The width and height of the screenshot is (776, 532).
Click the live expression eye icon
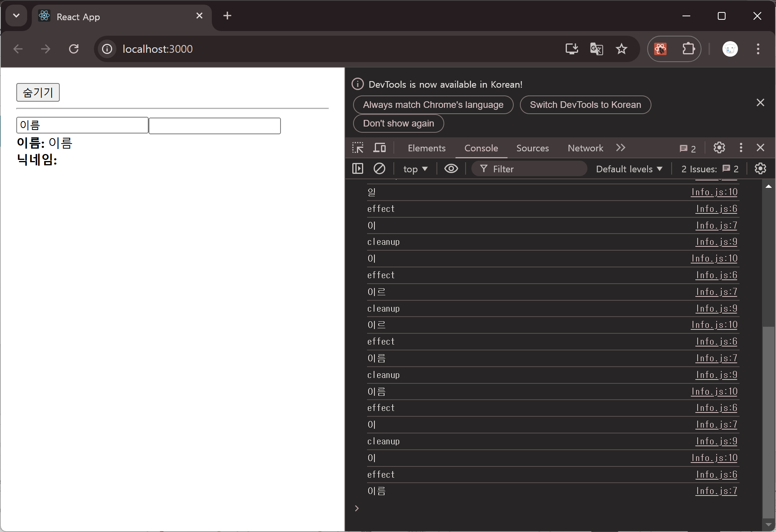pos(451,169)
